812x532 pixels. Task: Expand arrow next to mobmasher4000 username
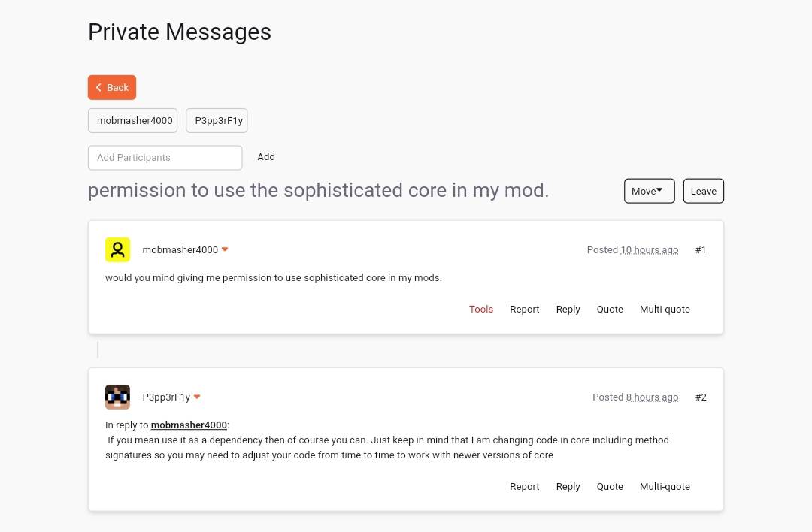225,250
